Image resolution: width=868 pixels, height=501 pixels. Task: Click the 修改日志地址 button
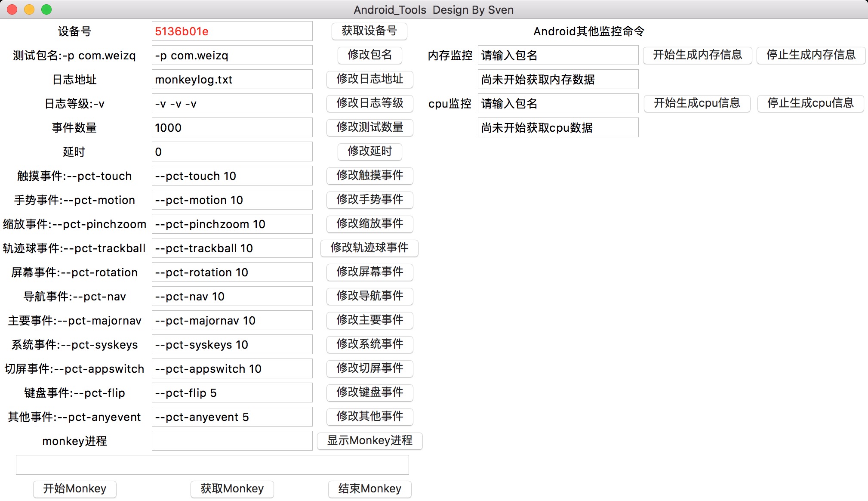[x=369, y=79]
